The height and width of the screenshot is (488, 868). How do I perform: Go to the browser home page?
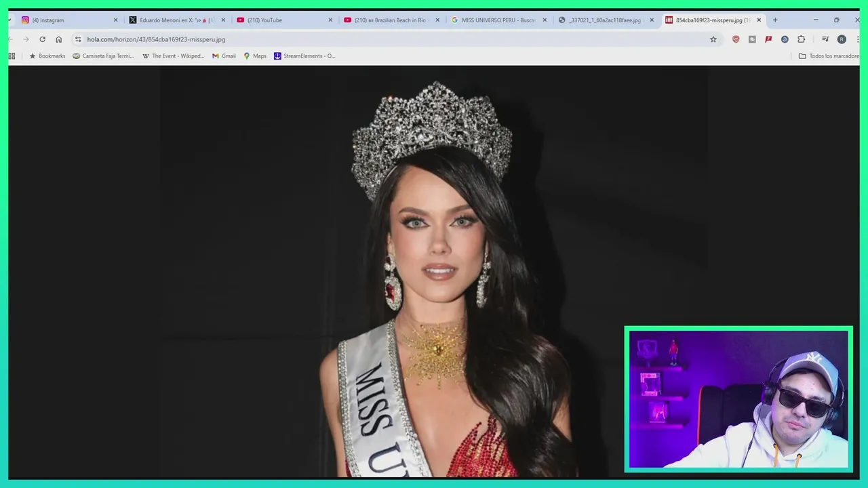coord(58,39)
